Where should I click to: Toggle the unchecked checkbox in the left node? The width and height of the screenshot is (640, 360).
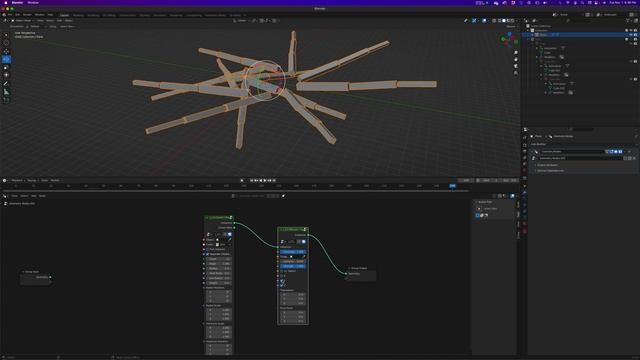(207, 249)
